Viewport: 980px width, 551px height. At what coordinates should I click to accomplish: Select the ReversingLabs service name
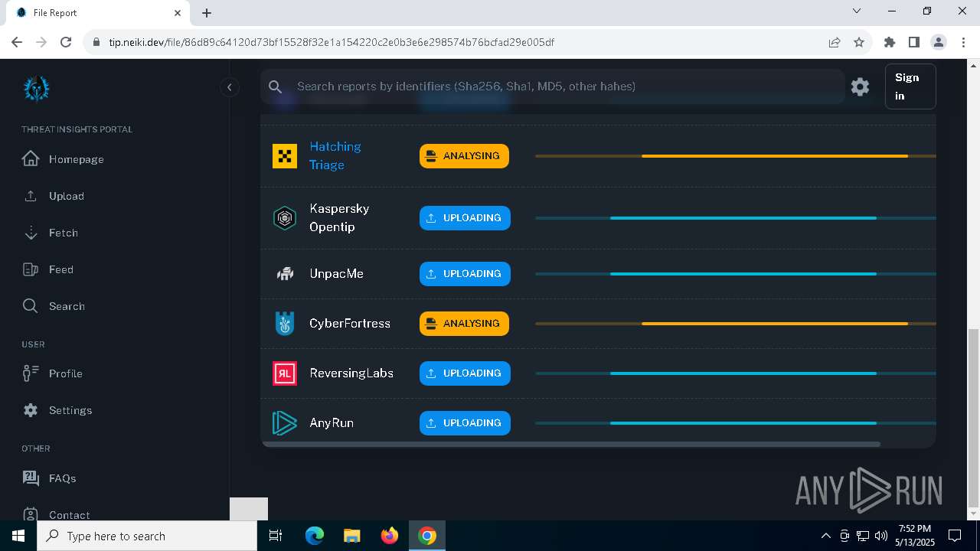(x=351, y=373)
